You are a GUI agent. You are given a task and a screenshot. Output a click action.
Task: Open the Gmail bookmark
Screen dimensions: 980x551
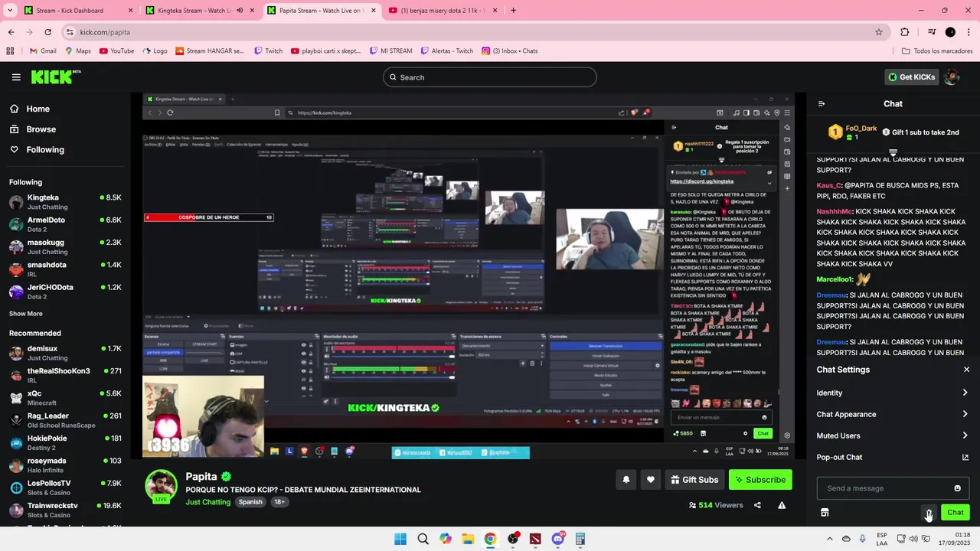pos(43,51)
